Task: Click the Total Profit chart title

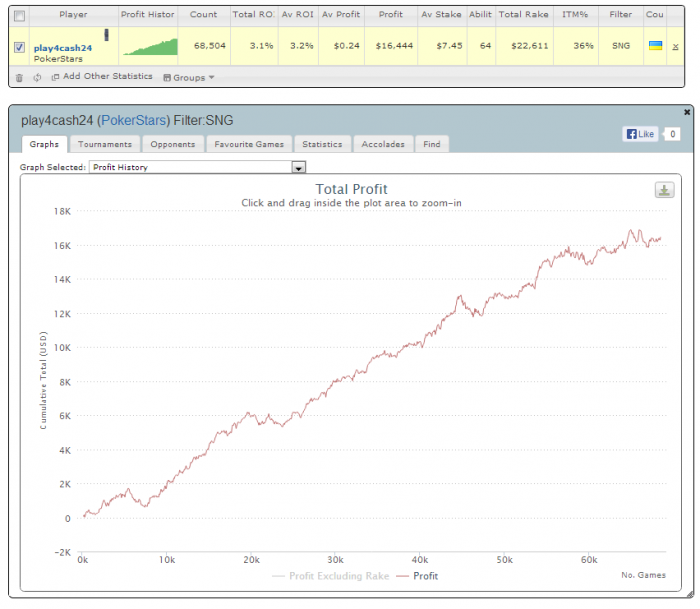Action: click(x=351, y=189)
